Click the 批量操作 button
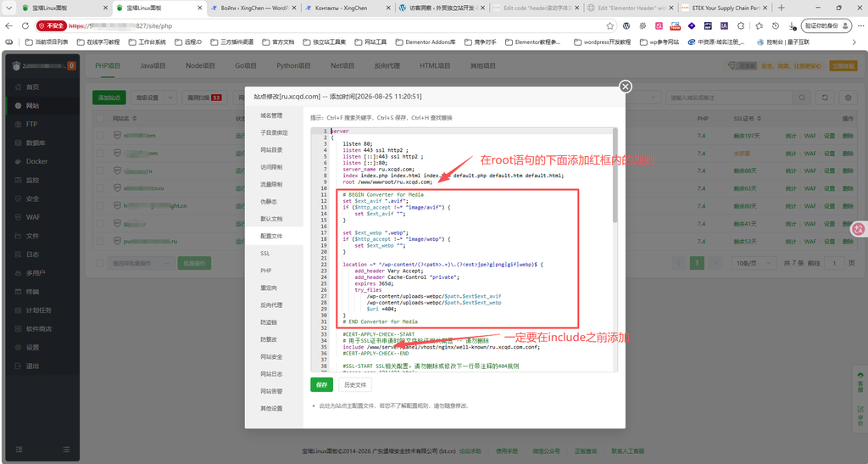This screenshot has width=868, height=464. tap(194, 263)
